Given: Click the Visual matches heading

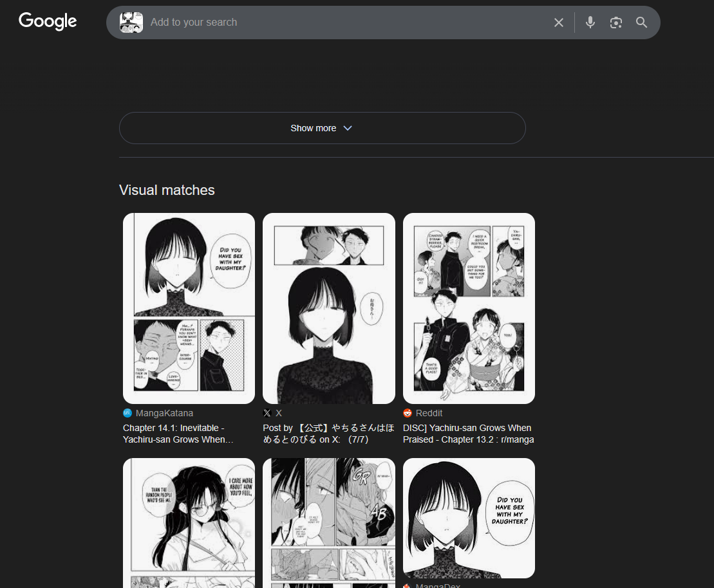Looking at the screenshot, I should point(167,190).
